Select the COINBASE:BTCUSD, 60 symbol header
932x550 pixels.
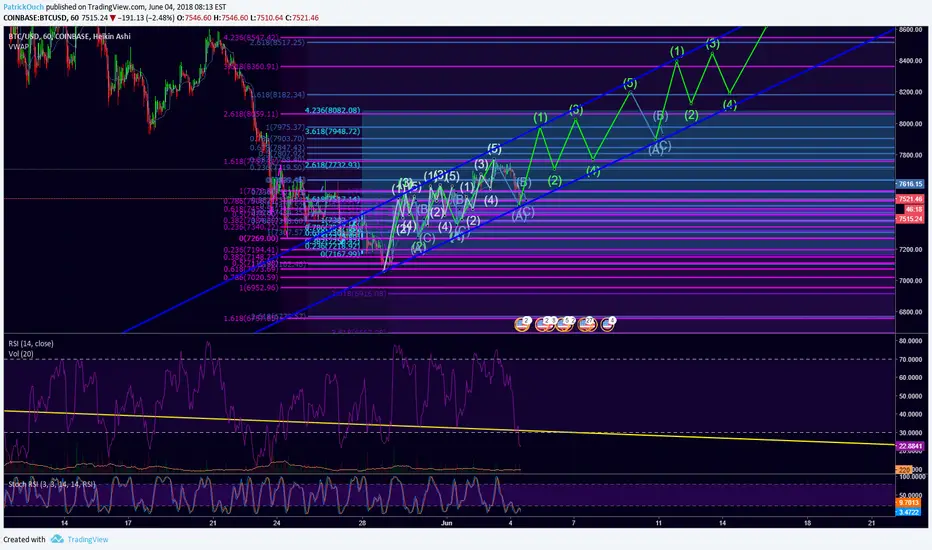coord(41,18)
